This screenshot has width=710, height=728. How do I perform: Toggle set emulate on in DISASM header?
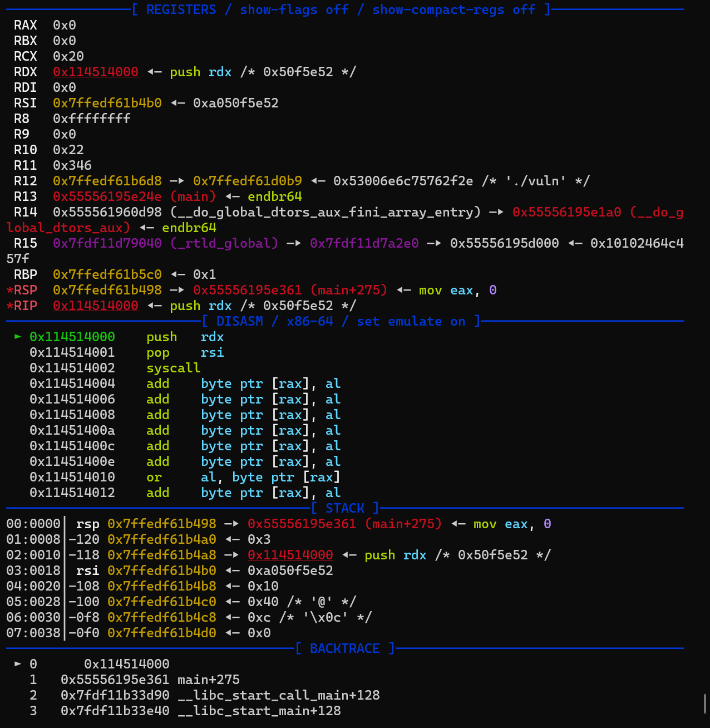point(413,321)
